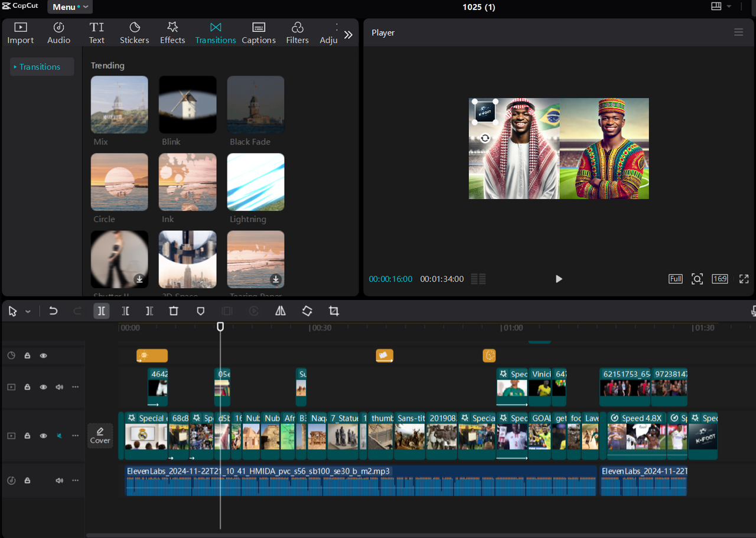Pick the Circle transition

[119, 182]
